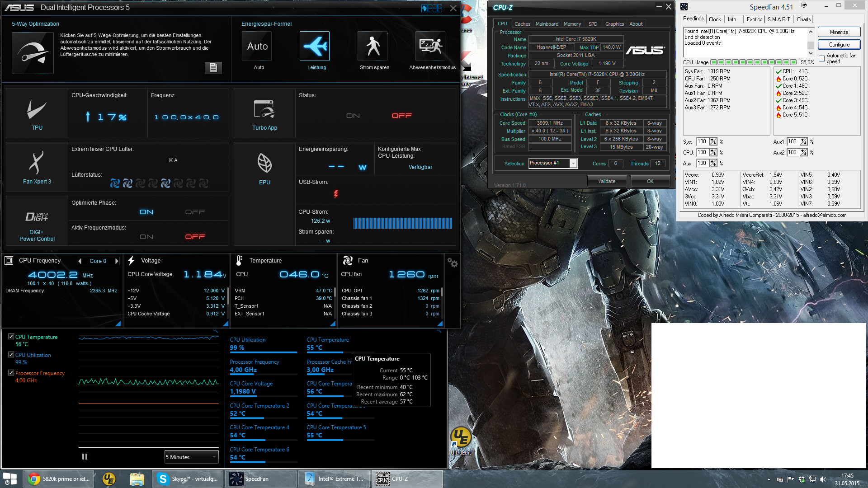The image size is (868, 488).
Task: Click the Configure button in SpeedFan
Action: [839, 45]
